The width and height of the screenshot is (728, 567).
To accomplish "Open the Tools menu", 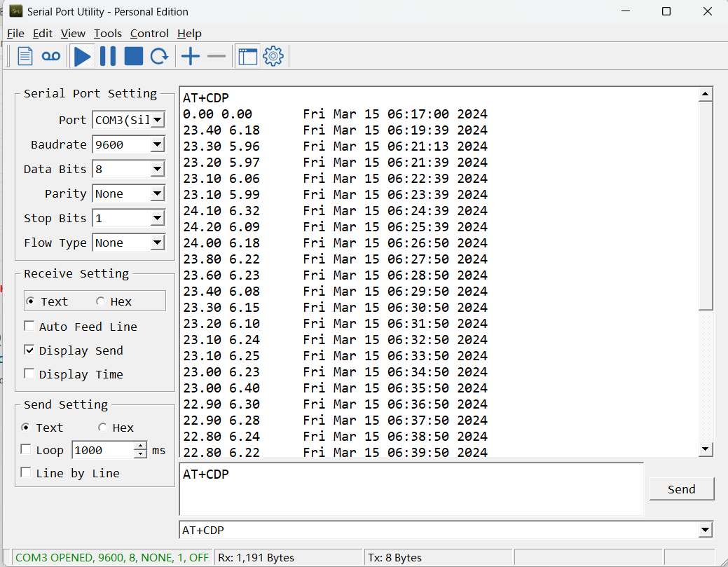I will pyautogui.click(x=108, y=34).
